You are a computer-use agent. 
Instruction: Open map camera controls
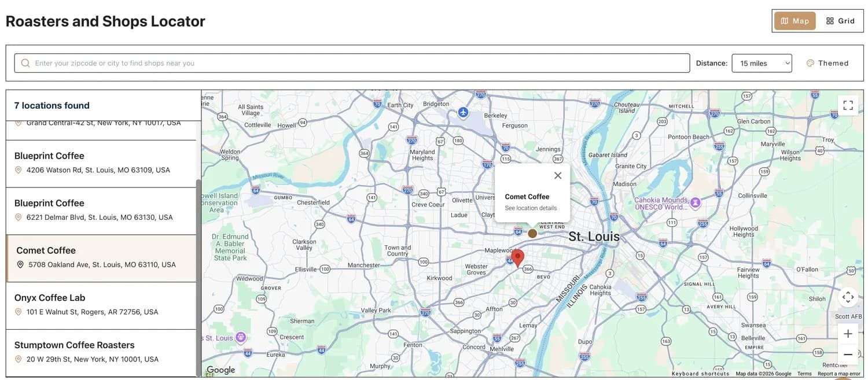pyautogui.click(x=848, y=297)
